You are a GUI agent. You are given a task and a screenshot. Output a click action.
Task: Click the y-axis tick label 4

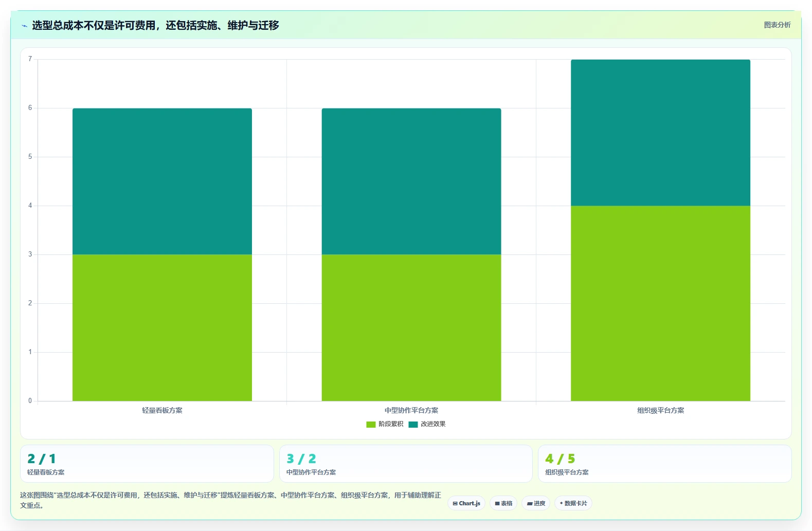30,206
